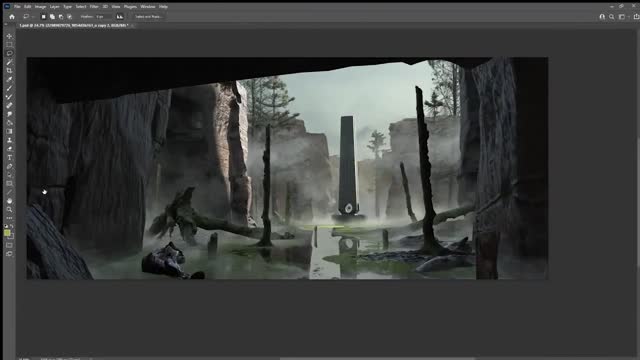
Task: Click the Select and Mask button
Action: click(149, 17)
